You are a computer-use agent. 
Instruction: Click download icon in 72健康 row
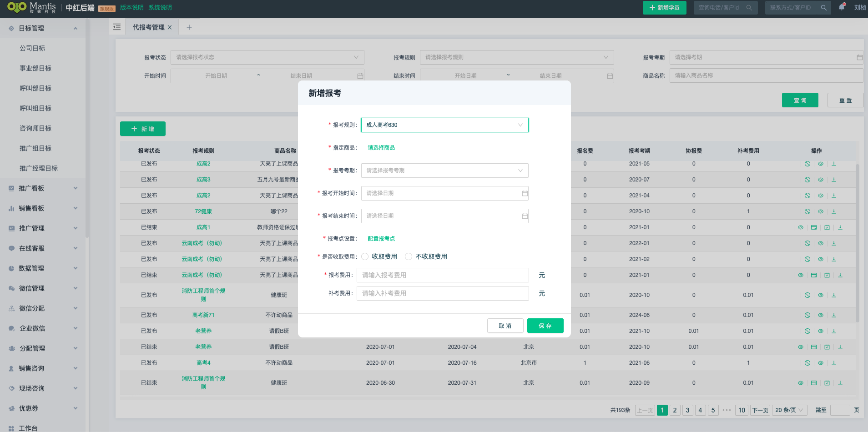tap(834, 211)
